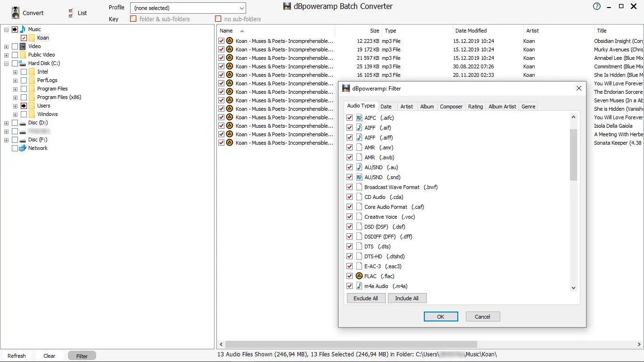Image resolution: width=644 pixels, height=362 pixels.
Task: Click the AIFC (.aifc) file type icon
Action: coord(359,118)
